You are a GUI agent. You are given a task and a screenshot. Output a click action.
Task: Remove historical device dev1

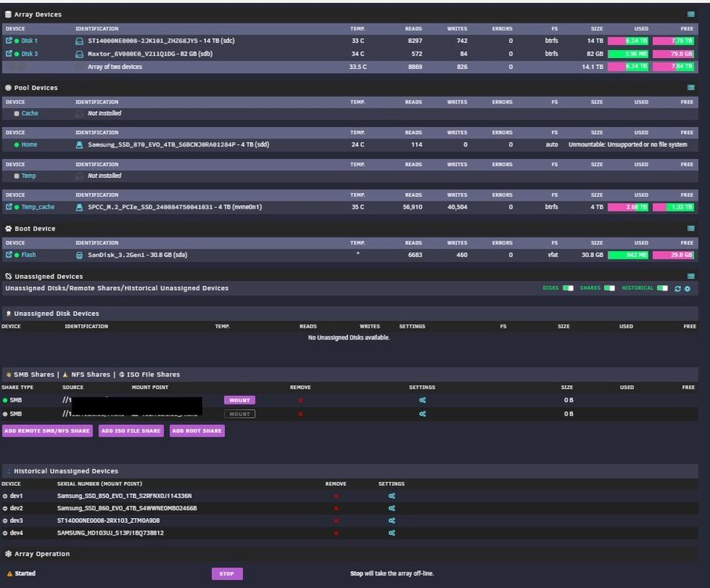coord(336,496)
